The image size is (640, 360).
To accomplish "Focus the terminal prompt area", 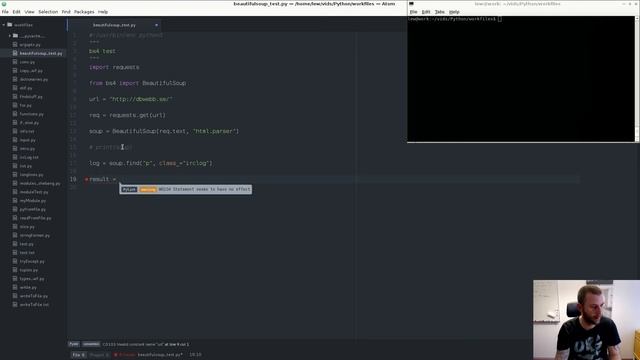I will (521, 79).
